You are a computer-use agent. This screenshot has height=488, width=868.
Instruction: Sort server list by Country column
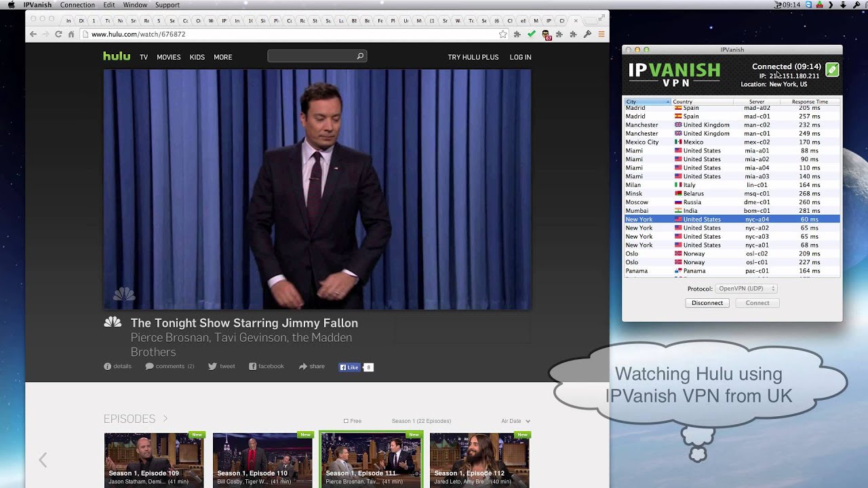pyautogui.click(x=702, y=102)
